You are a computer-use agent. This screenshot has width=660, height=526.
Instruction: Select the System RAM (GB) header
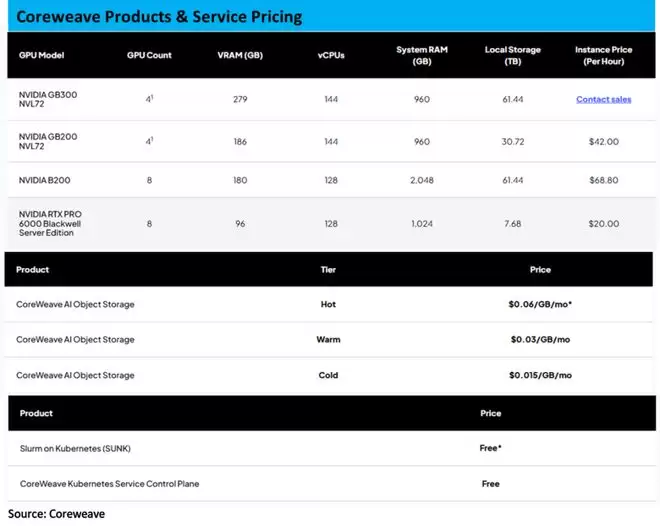(421, 56)
